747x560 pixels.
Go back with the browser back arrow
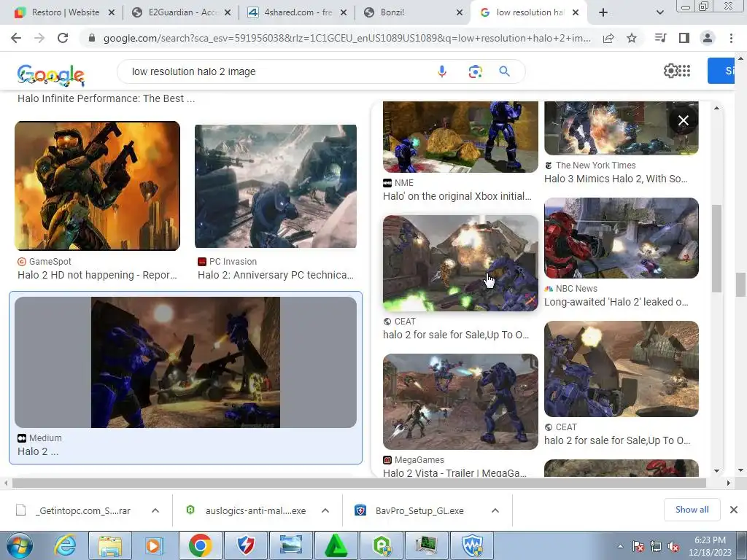[16, 38]
